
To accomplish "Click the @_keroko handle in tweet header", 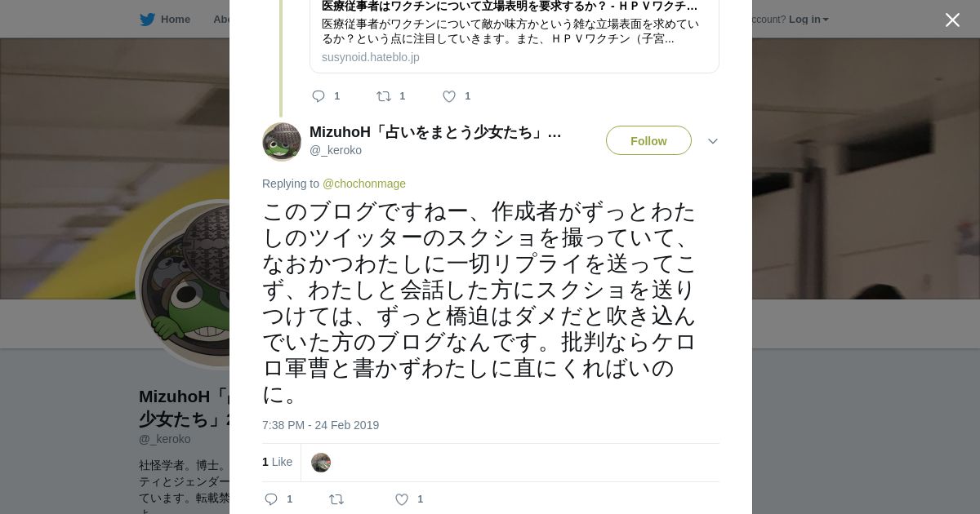I will pyautogui.click(x=335, y=150).
